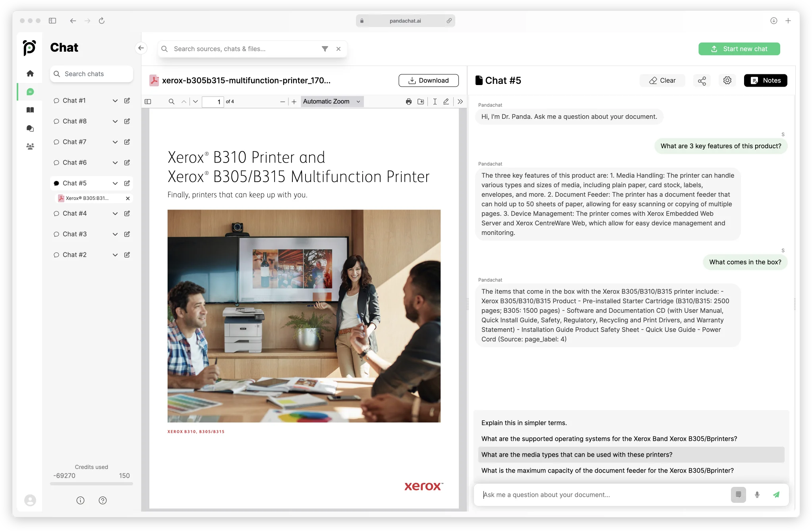Go to the previous PDF page
This screenshot has height=531, width=812.
184,102
